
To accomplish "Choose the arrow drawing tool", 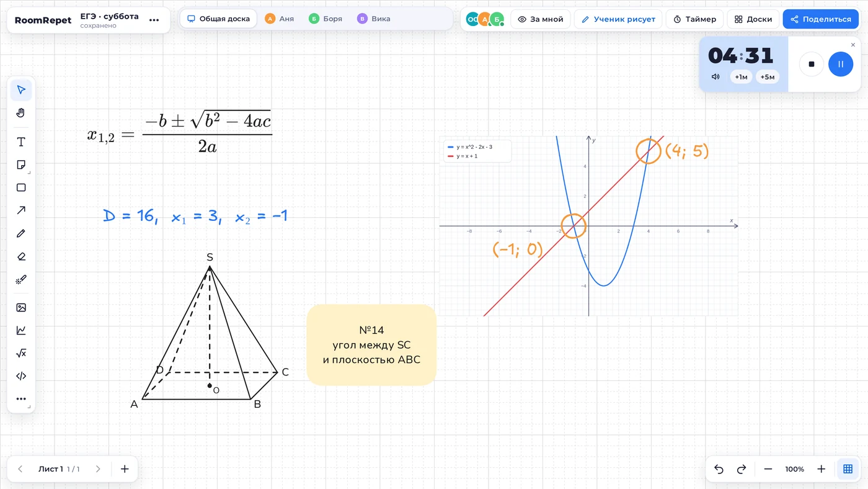I will coord(21,210).
